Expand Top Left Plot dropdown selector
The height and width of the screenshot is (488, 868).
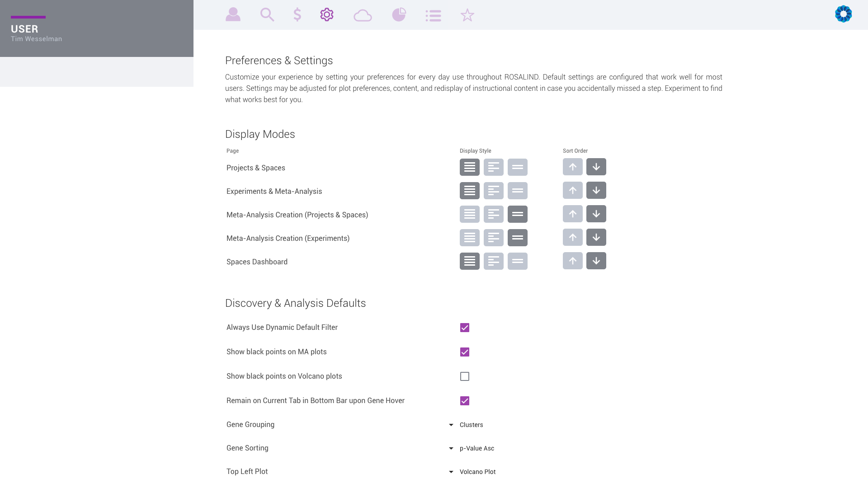(451, 472)
